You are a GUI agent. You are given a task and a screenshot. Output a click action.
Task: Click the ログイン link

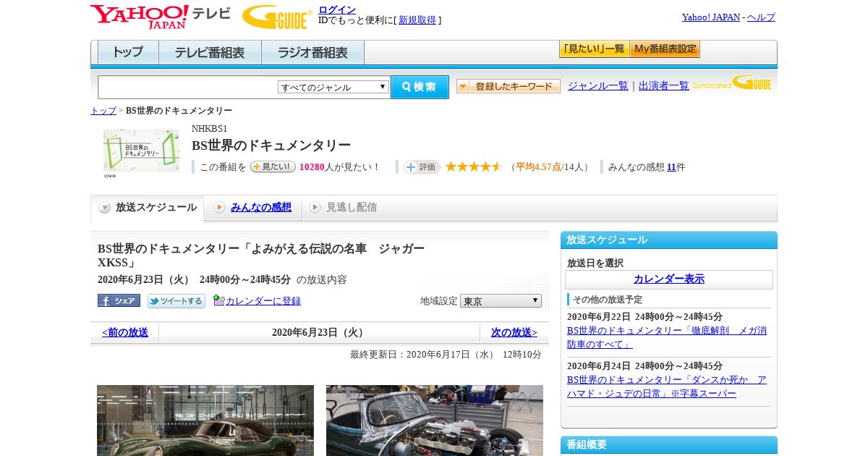coord(337,9)
